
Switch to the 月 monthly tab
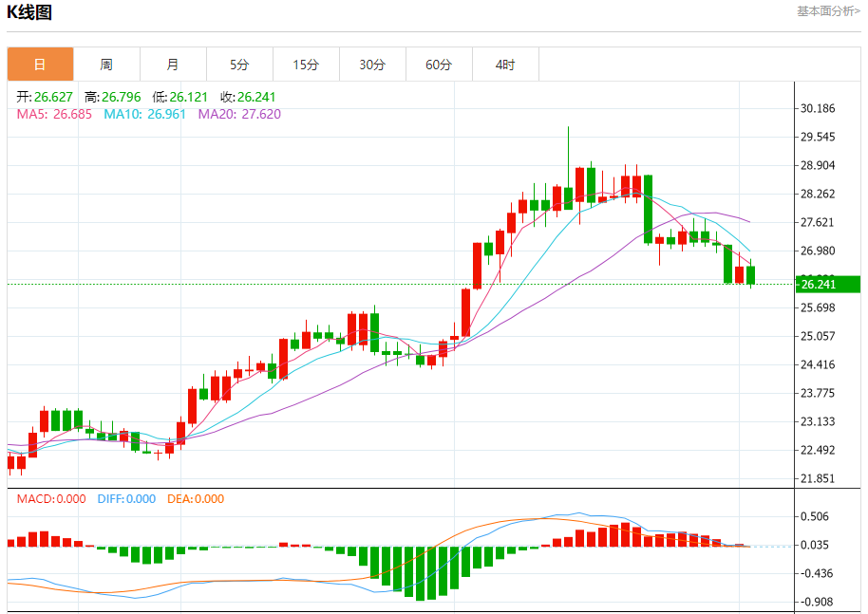tap(173, 65)
